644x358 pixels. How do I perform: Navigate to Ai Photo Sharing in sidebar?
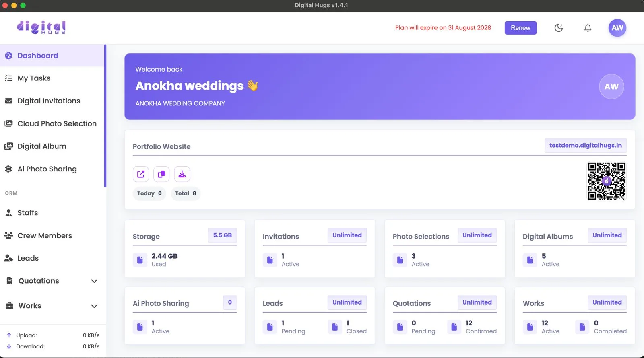coord(52,169)
